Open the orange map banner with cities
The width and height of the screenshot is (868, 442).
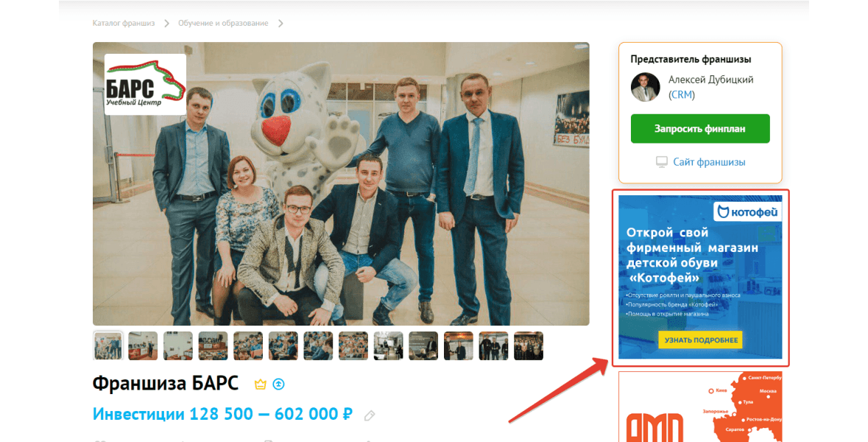(700, 407)
